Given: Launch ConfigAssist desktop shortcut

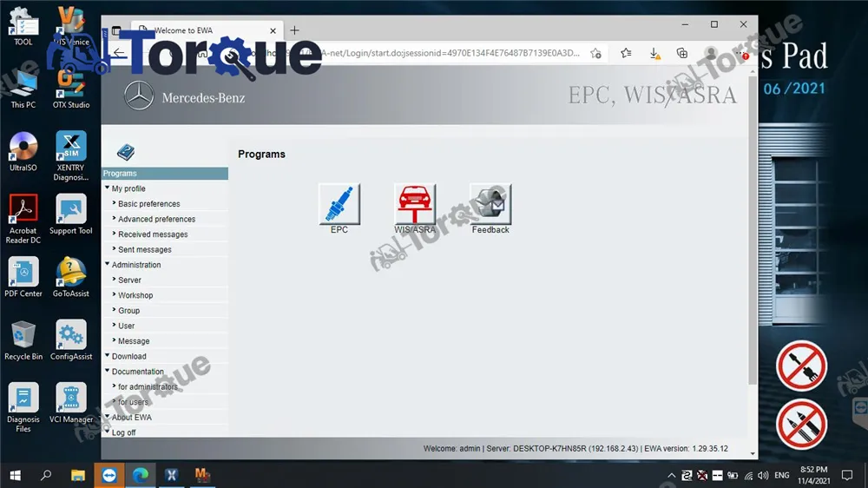Looking at the screenshot, I should click(x=71, y=340).
